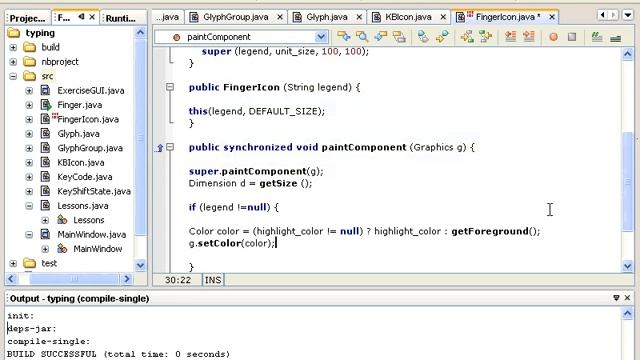The height and width of the screenshot is (360, 640).
Task: Expand the KeyCode.java tree node
Action: [x=29, y=177]
